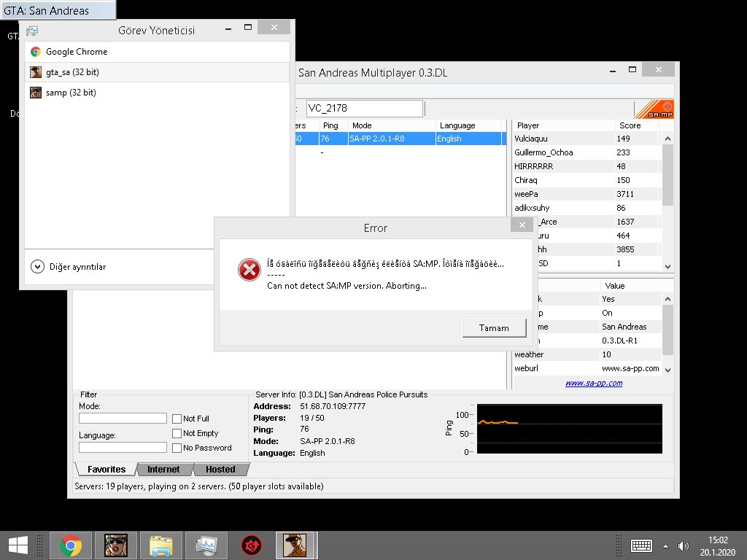
Task: Sort servers by Ping column
Action: (x=333, y=125)
